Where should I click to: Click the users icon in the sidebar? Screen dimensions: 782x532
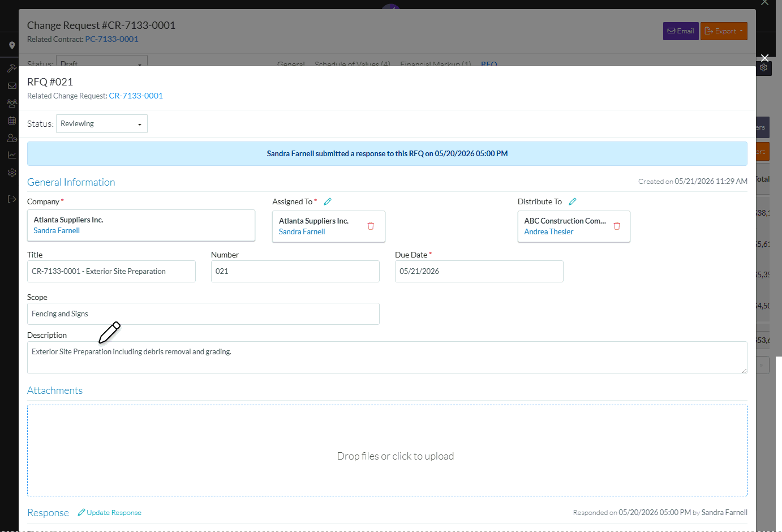12,138
